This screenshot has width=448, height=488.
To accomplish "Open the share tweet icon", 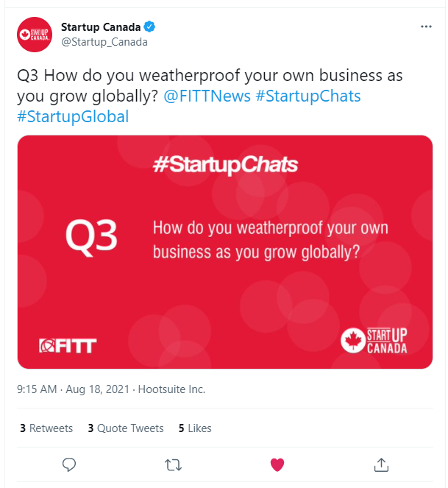I will click(x=381, y=464).
